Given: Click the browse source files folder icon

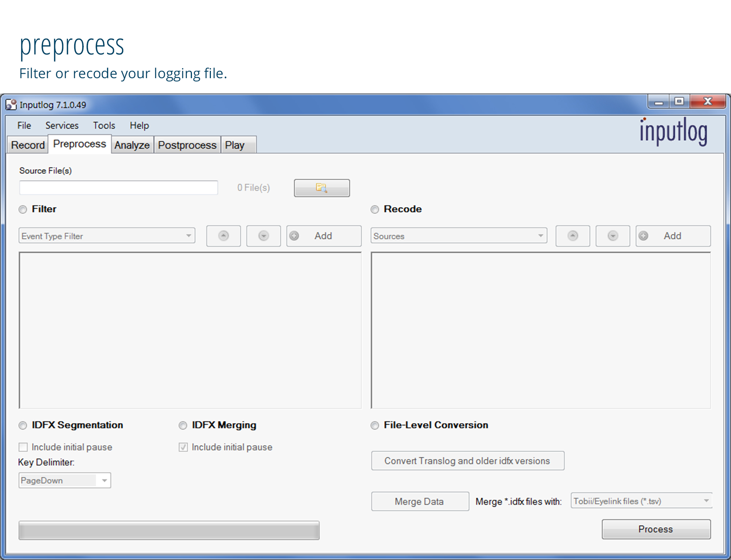Looking at the screenshot, I should pos(322,188).
